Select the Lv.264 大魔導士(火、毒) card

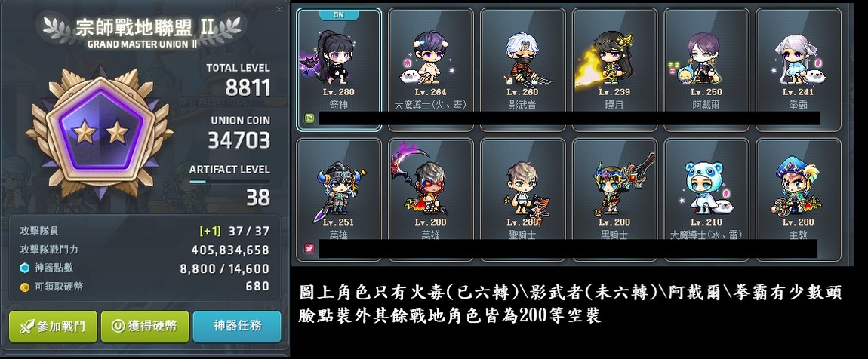pos(431,69)
